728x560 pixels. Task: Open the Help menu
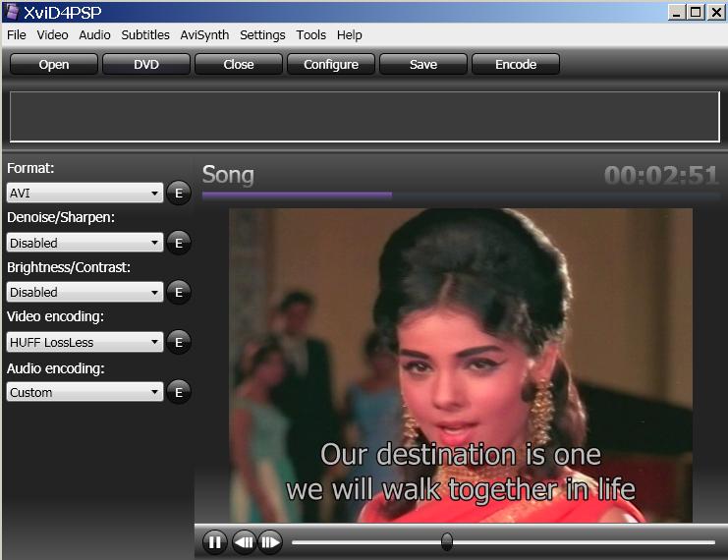click(x=350, y=34)
